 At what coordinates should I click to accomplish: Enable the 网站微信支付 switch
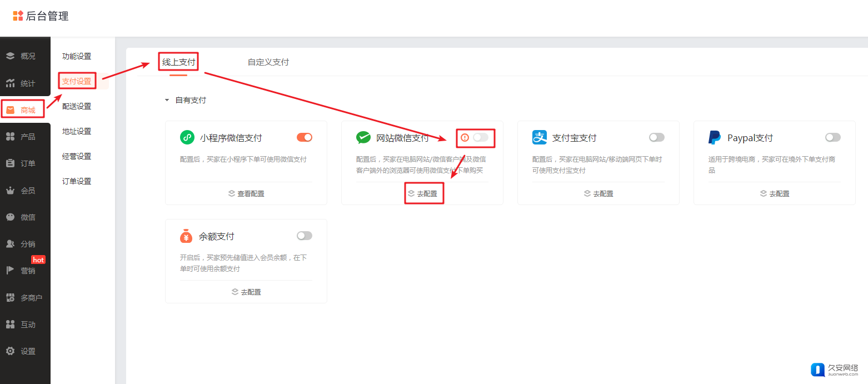(x=481, y=137)
